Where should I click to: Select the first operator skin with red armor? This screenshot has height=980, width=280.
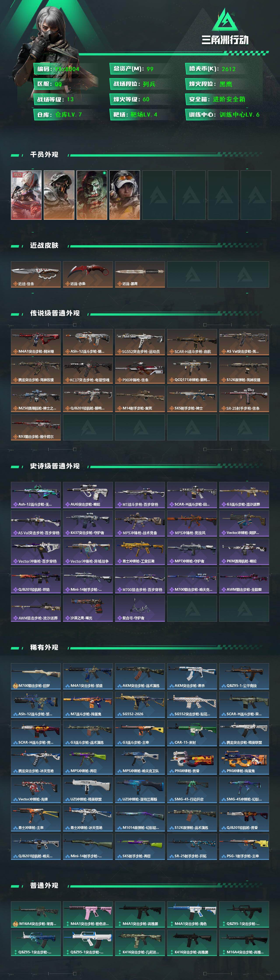point(26,195)
